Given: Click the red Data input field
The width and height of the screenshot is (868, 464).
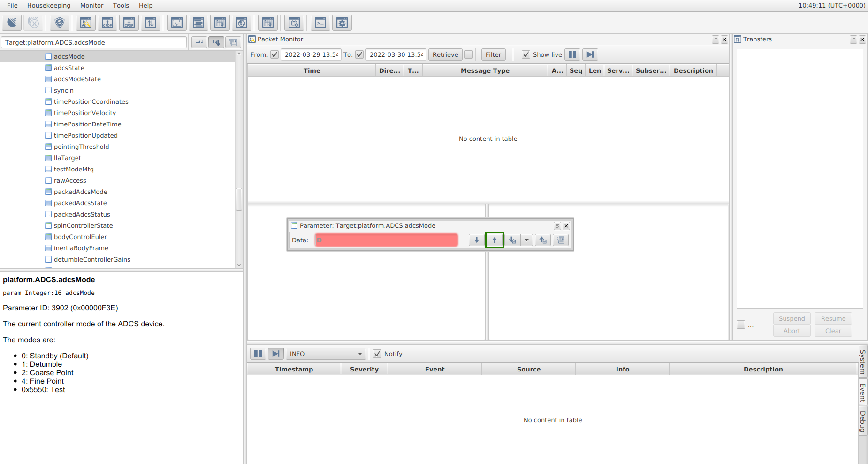Looking at the screenshot, I should [386, 240].
